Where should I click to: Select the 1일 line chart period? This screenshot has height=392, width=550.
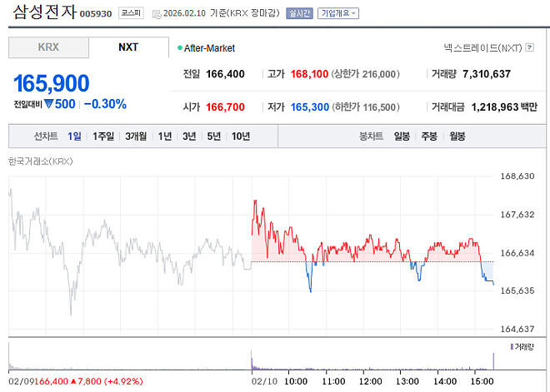coord(74,136)
